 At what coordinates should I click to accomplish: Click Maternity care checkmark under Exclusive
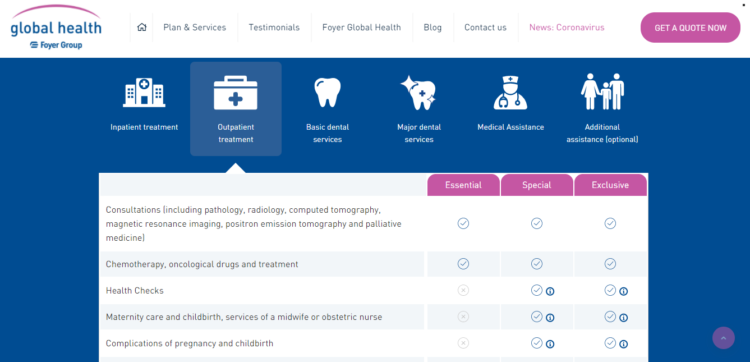(610, 317)
